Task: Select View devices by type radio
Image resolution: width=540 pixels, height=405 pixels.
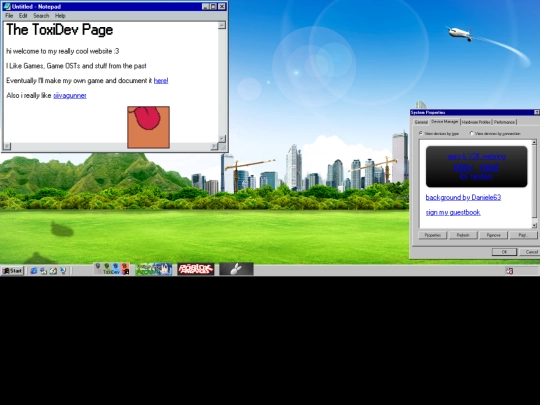Action: tap(421, 133)
